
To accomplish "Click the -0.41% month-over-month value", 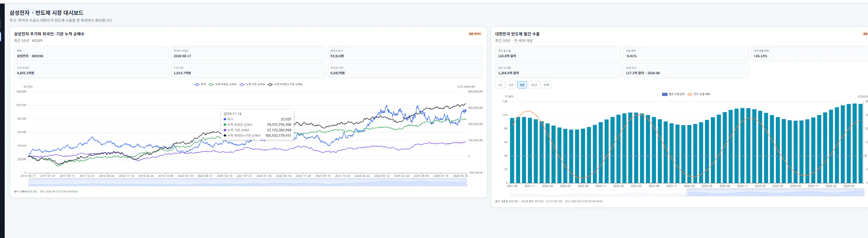I will [x=631, y=56].
